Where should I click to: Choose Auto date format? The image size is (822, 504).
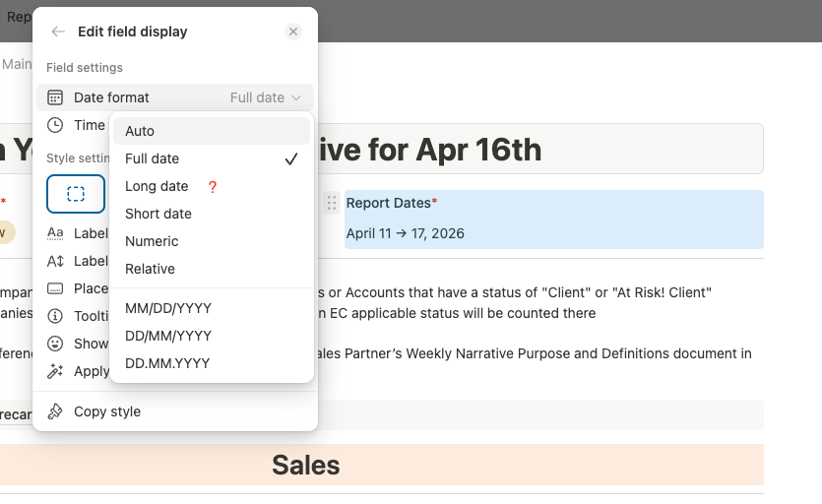tap(140, 131)
